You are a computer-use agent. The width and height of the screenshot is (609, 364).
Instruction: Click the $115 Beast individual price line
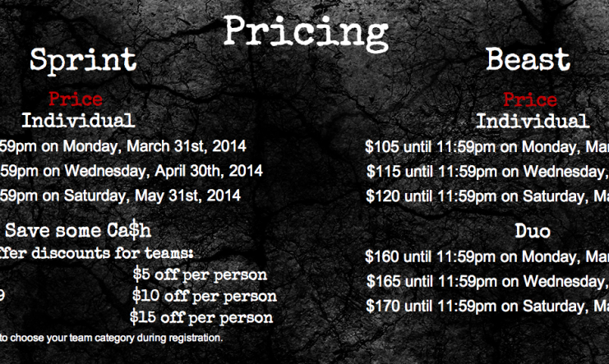488,171
